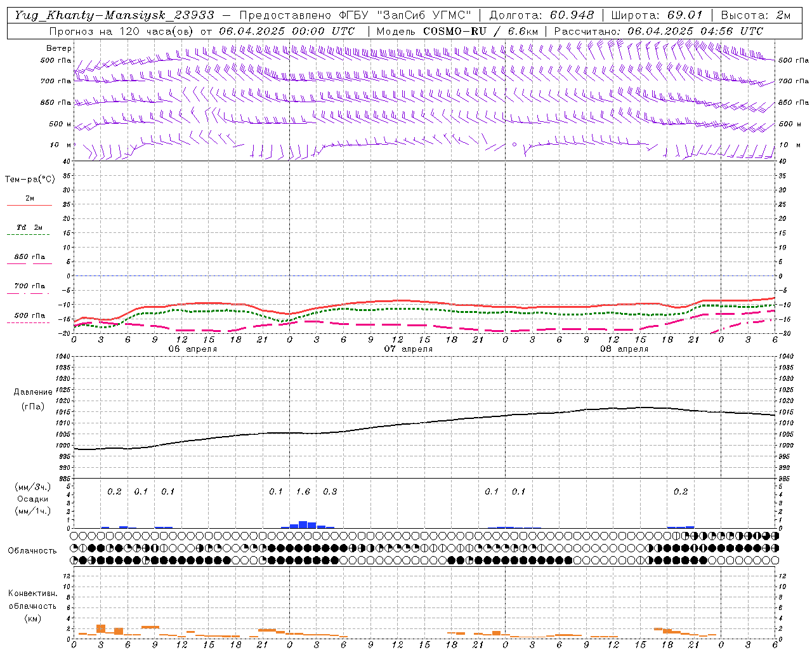Click the Td 2м dew point legend entry
Image resolution: width=812 pixels, height=650 pixels.
(30, 227)
